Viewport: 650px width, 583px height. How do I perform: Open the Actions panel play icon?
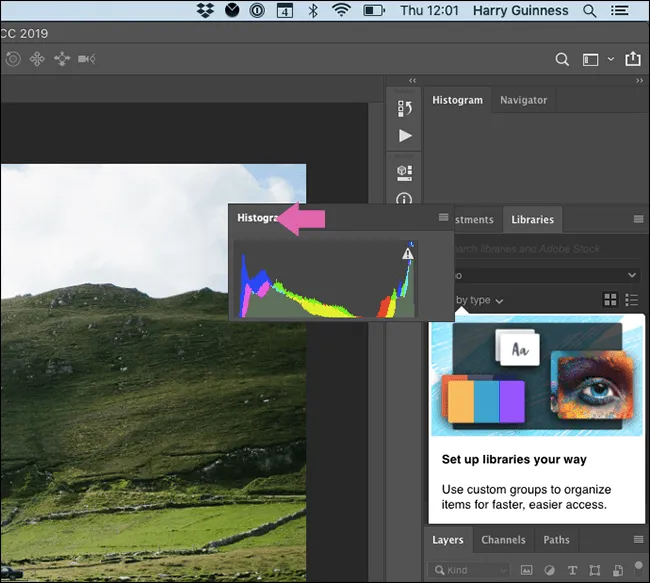pos(405,136)
